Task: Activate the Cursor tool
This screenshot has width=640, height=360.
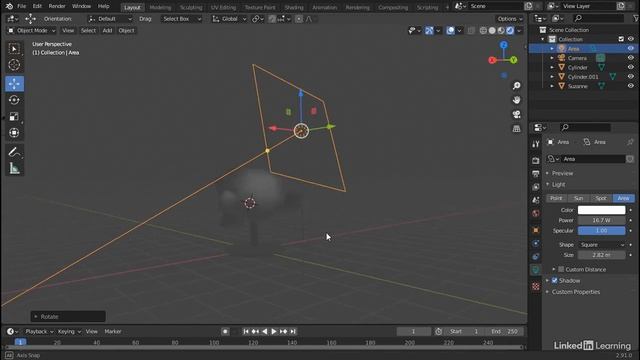Action: pos(14,65)
